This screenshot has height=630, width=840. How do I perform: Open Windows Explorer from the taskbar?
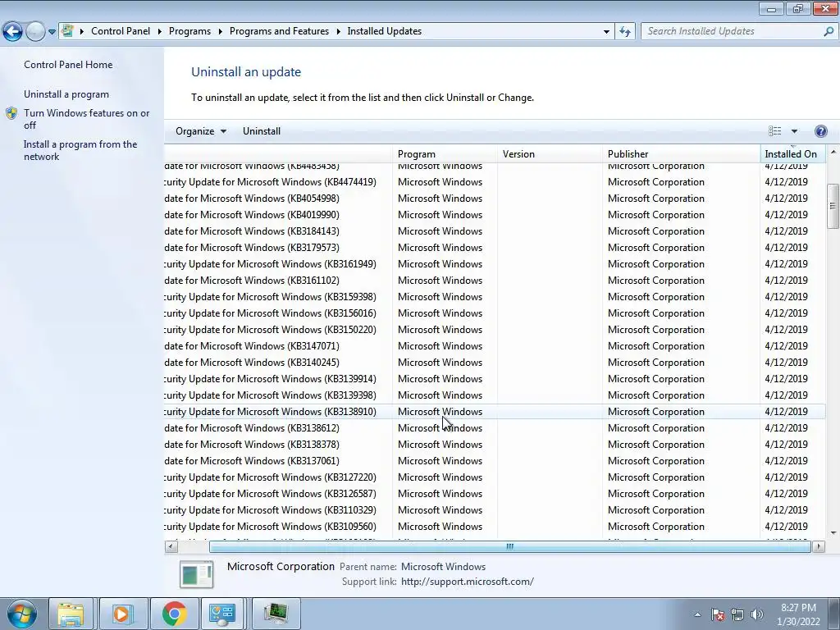71,614
